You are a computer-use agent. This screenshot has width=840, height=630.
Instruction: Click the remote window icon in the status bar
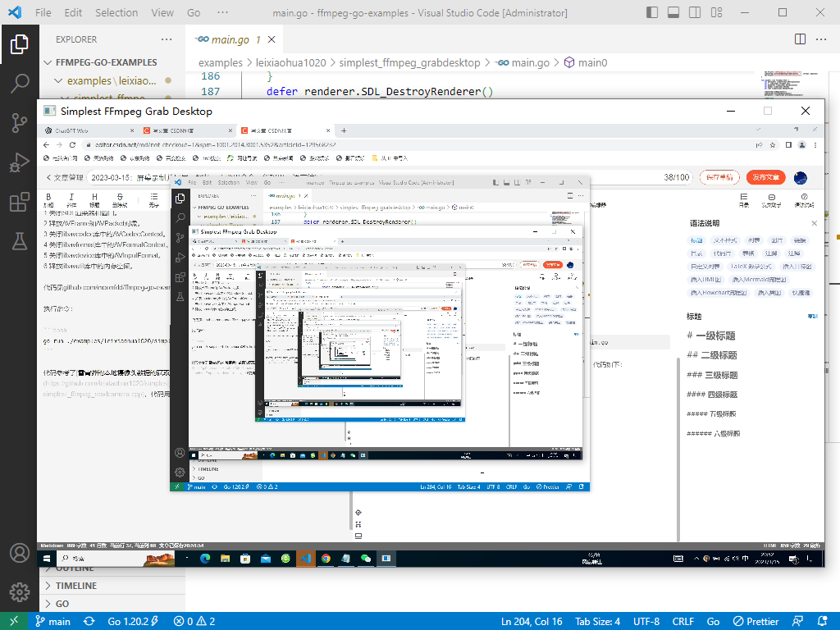(14, 622)
